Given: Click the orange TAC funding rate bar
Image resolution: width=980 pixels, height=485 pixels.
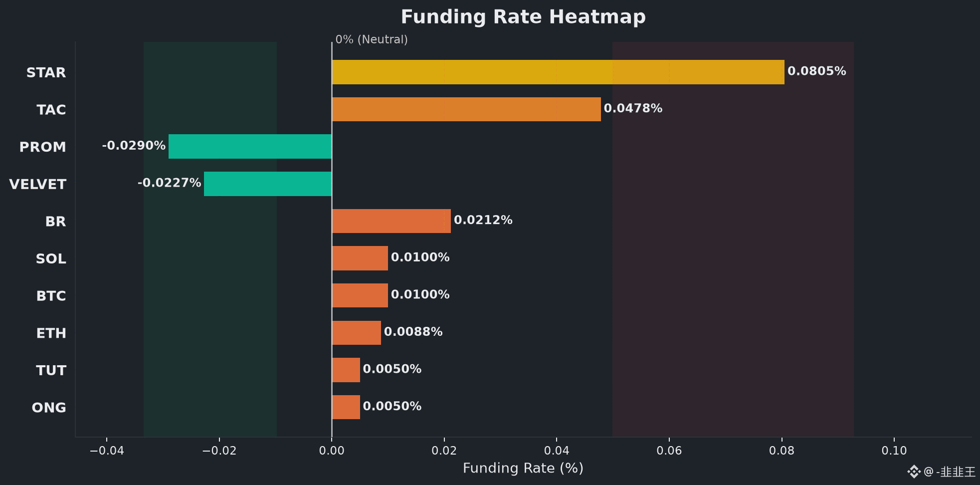Looking at the screenshot, I should [x=466, y=109].
